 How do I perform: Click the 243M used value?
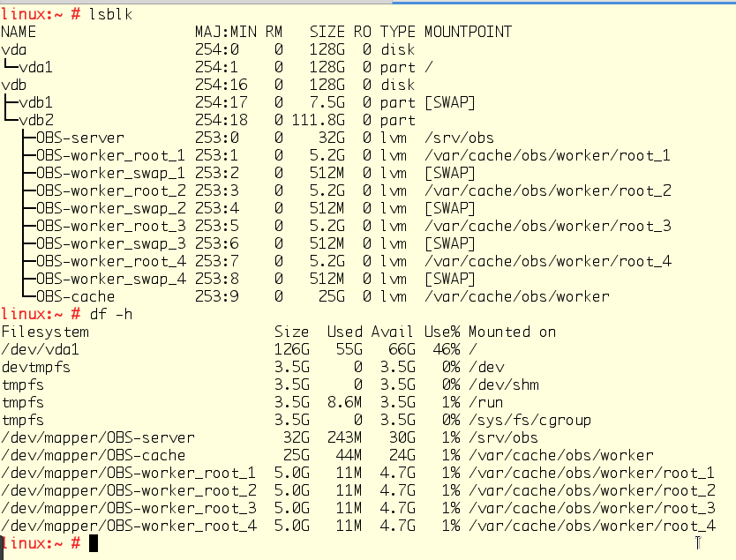(x=344, y=438)
